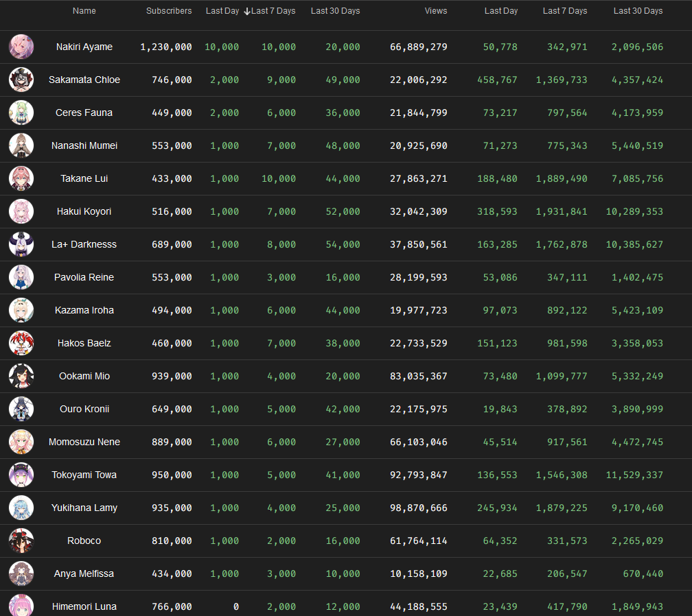Image resolution: width=692 pixels, height=616 pixels.
Task: Click Nanashi Mumei's avatar image
Action: [x=21, y=145]
